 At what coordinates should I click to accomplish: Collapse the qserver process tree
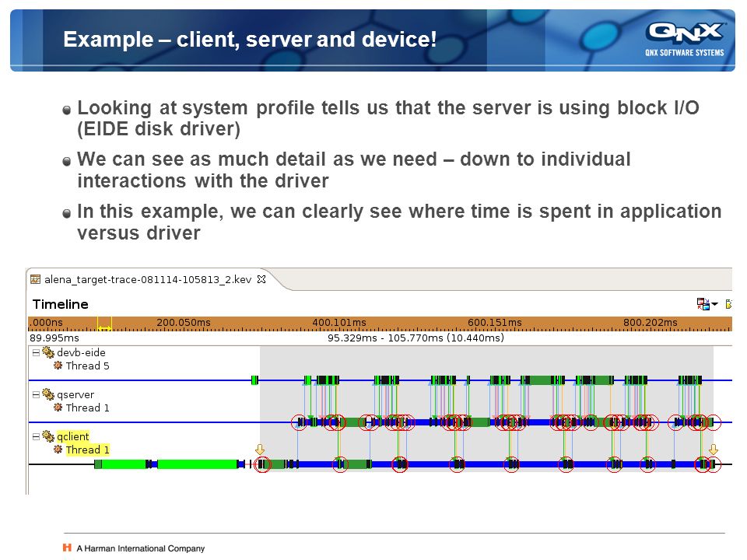[x=36, y=395]
